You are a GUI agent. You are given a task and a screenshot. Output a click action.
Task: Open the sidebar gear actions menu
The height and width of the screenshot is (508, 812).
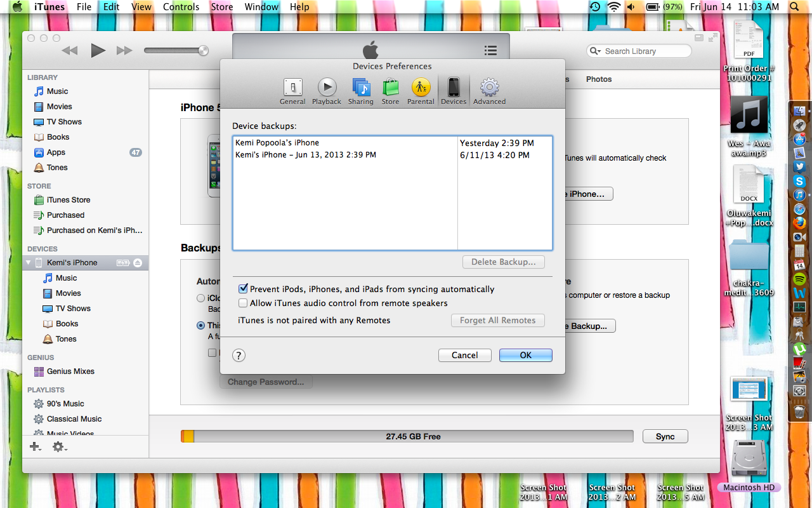pos(60,447)
